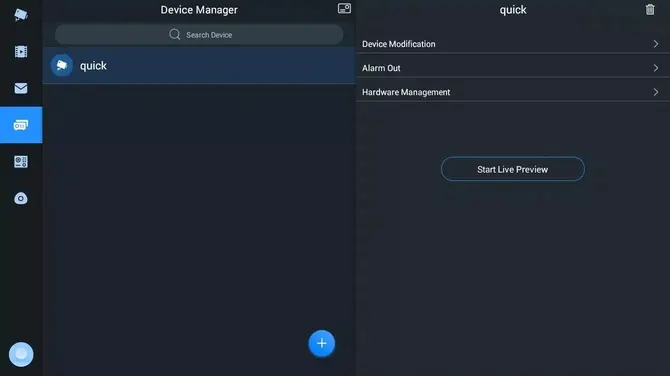Open Device Modification settings
The width and height of the screenshot is (670, 376).
(513, 44)
